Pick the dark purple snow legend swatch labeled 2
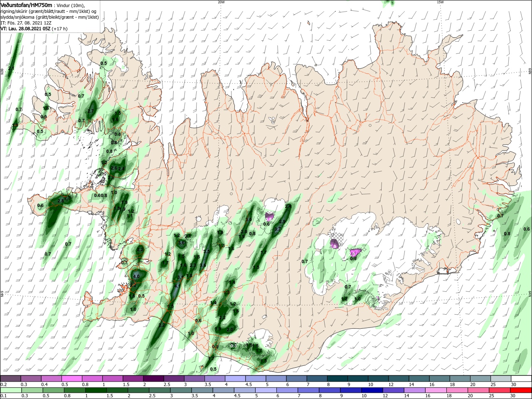Image resolution: width=532 pixels, height=399 pixels. 153,379
